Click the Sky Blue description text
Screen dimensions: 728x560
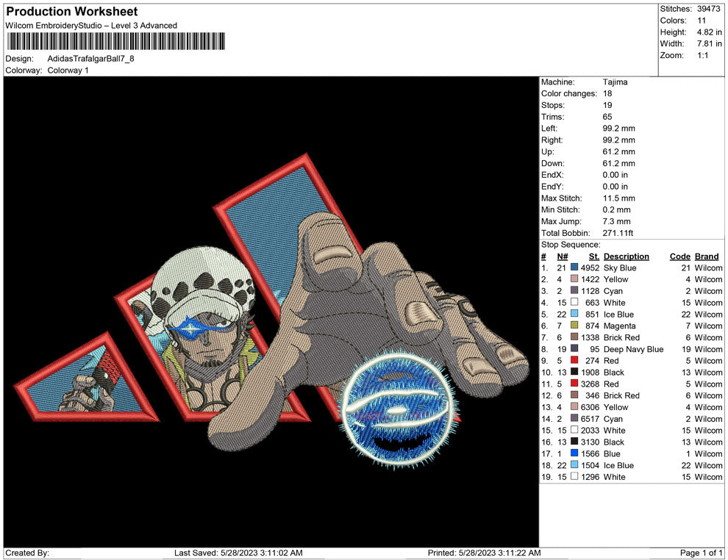coord(620,268)
